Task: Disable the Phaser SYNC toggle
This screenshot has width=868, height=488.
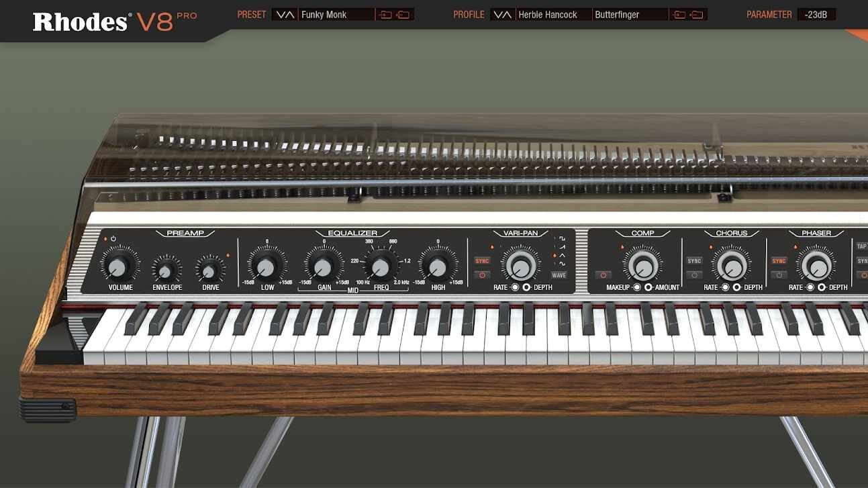Action: (x=779, y=261)
